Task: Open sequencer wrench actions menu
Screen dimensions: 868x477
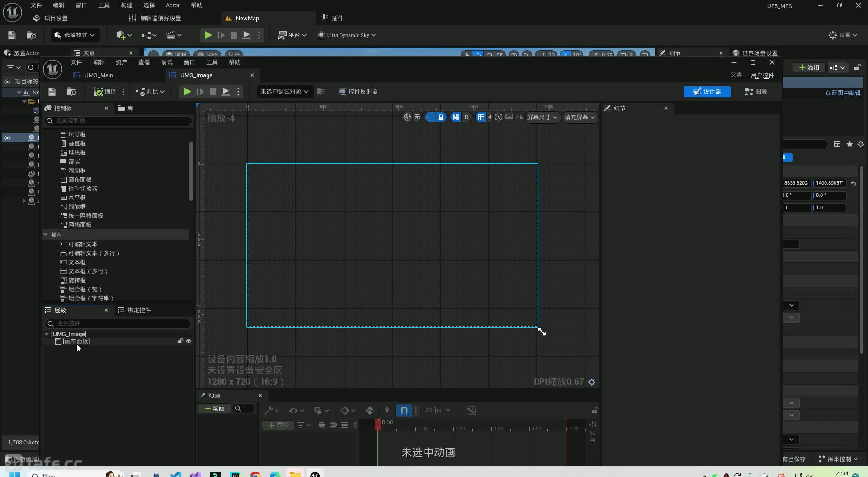Action: coord(271,411)
